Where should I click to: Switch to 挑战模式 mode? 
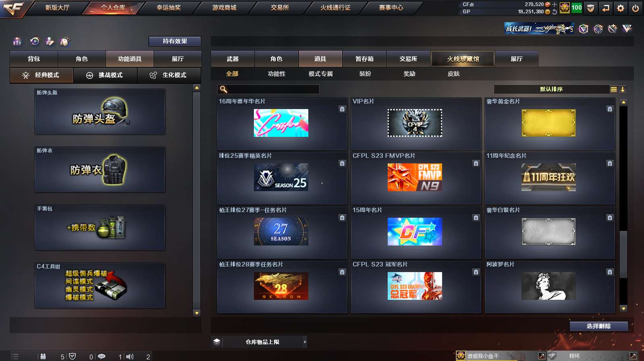[x=105, y=75]
